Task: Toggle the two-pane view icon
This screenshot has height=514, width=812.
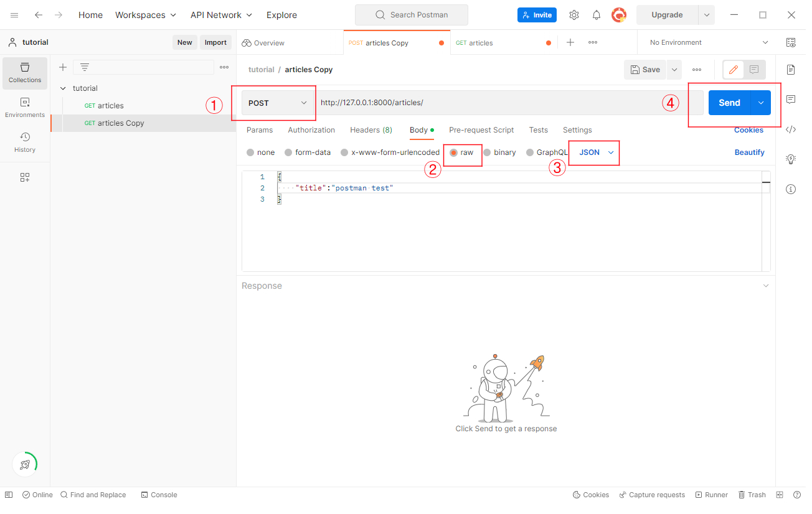Action: click(x=780, y=495)
